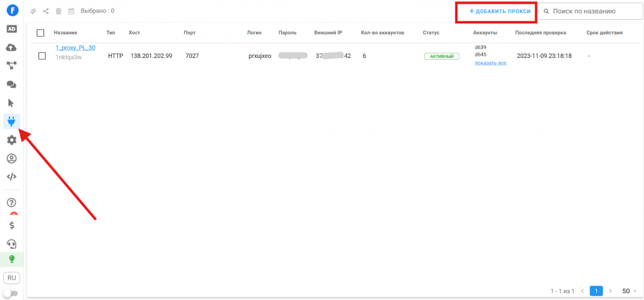
Task: Toggle the theme switch at sidebar bottom
Action: pyautogui.click(x=11, y=293)
